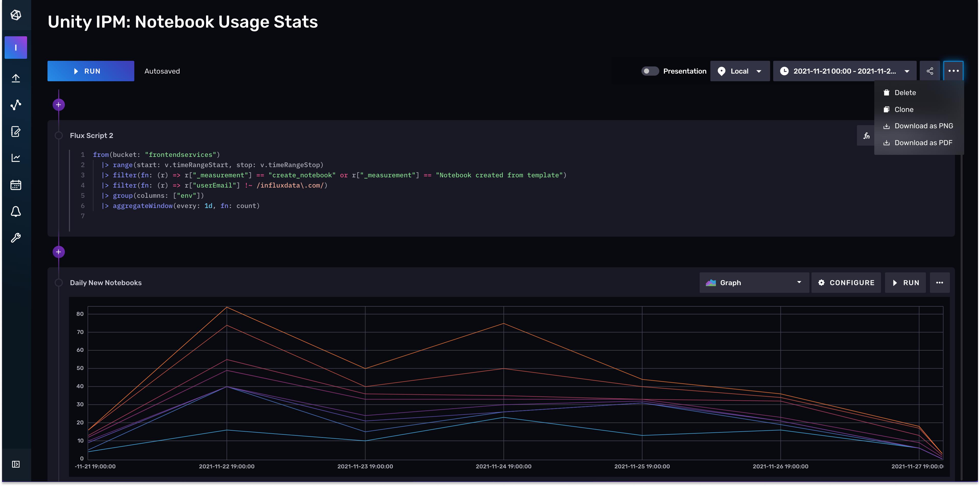Click the InfluxDB logo icon

pyautogui.click(x=16, y=15)
